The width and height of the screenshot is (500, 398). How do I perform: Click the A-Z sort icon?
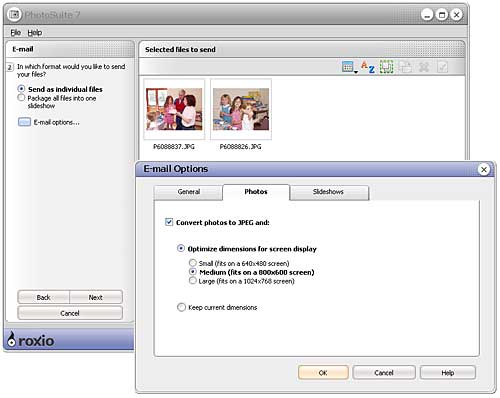(368, 67)
